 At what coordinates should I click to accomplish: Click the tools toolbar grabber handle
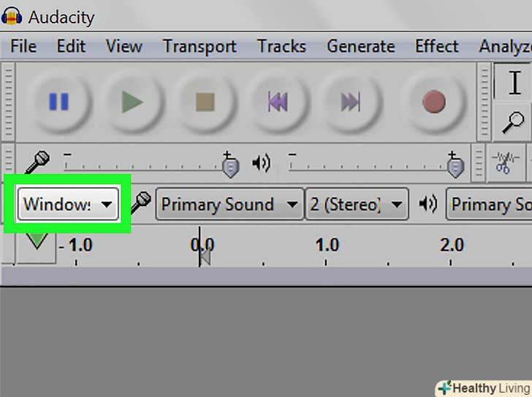(484, 102)
